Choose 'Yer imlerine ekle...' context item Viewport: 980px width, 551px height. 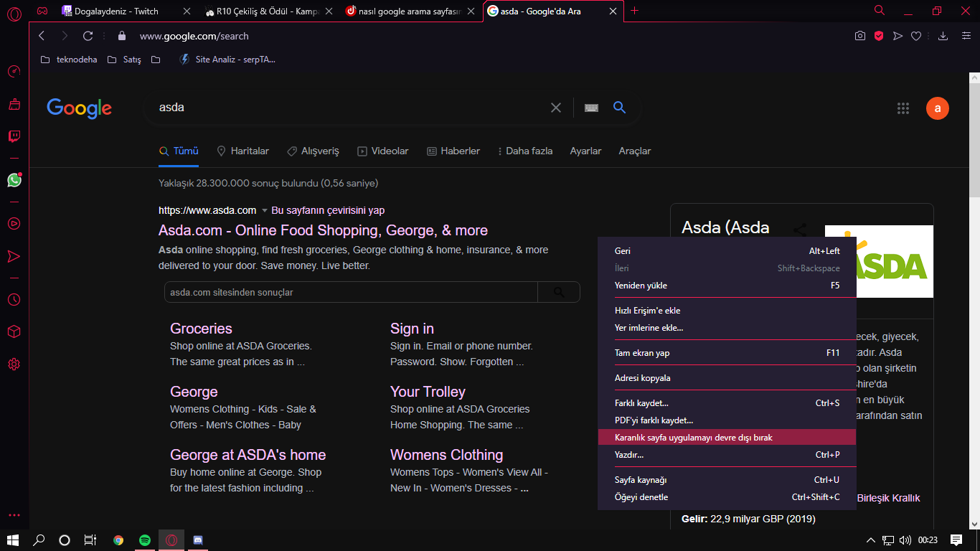(x=727, y=328)
